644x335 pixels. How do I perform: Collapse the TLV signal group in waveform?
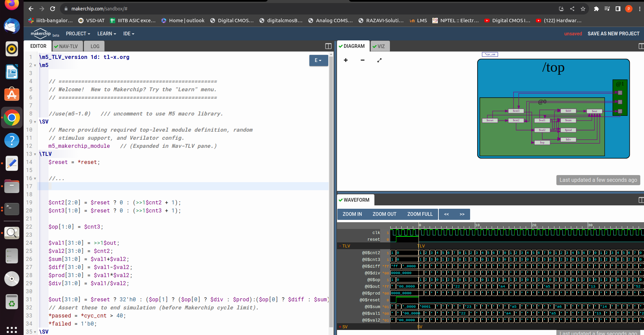340,246
